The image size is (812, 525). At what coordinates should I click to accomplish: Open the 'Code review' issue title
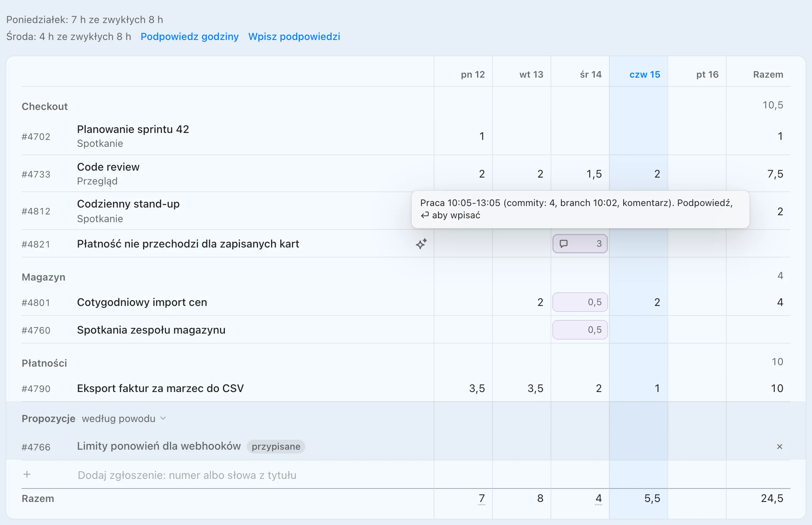point(108,167)
